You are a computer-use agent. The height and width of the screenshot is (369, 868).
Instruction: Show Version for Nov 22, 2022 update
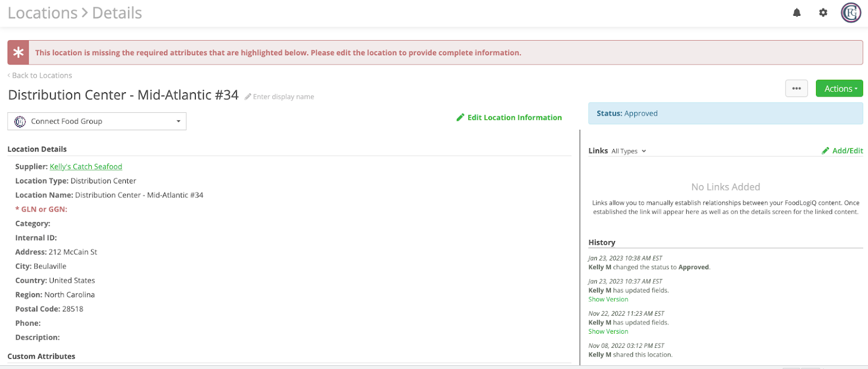click(x=608, y=332)
